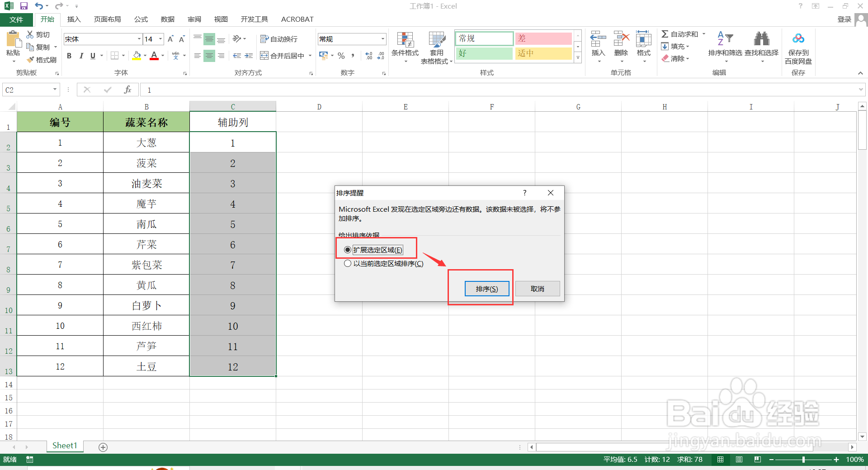Select 以当前选定区域排序 radio button
This screenshot has width=868, height=470.
click(x=348, y=263)
